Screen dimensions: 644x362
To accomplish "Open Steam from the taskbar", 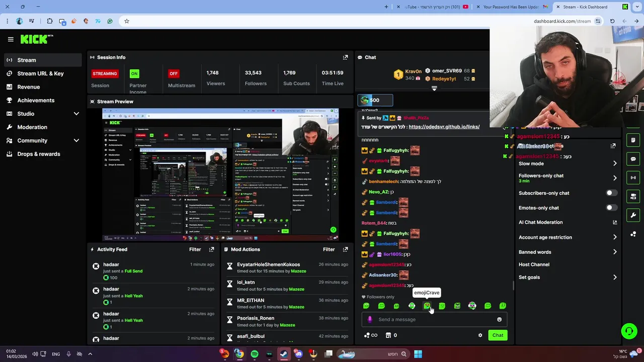I will [x=284, y=354].
